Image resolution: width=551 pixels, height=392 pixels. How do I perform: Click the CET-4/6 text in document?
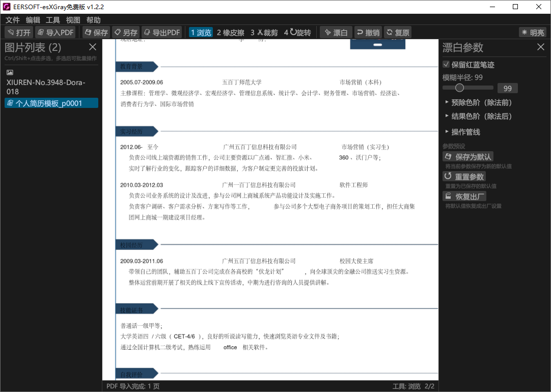[184, 337]
